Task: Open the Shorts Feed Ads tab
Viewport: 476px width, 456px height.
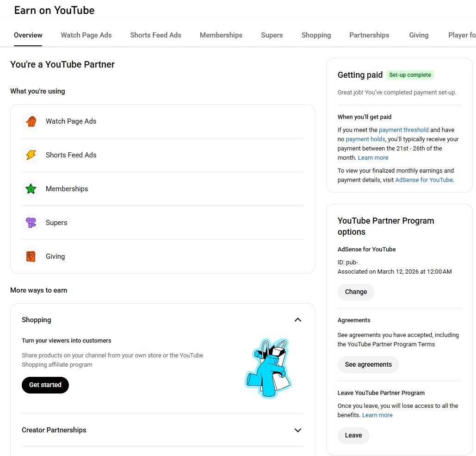Action: (x=155, y=35)
